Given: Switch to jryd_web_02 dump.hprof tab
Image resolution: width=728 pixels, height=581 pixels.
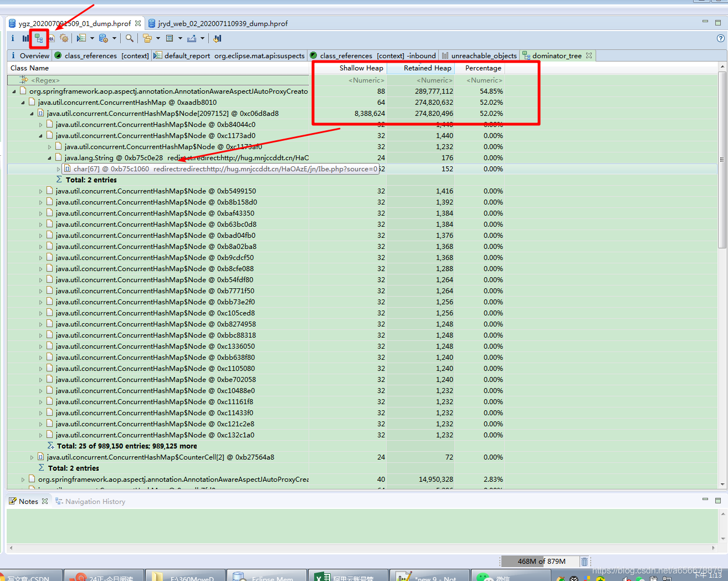Looking at the screenshot, I should tap(218, 23).
